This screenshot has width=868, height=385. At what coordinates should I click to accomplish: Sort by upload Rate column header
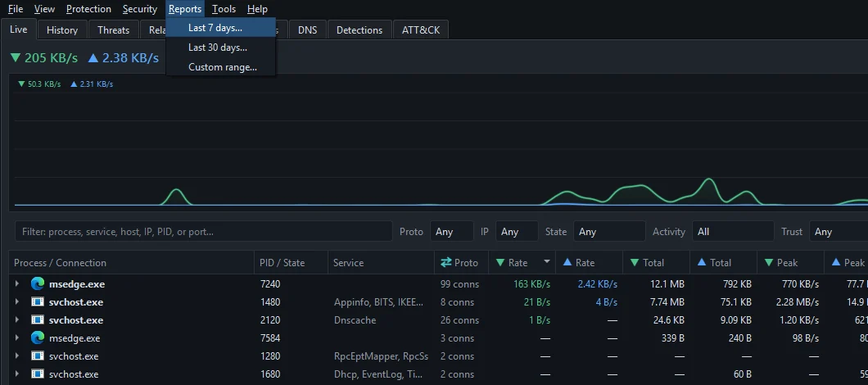pos(589,263)
